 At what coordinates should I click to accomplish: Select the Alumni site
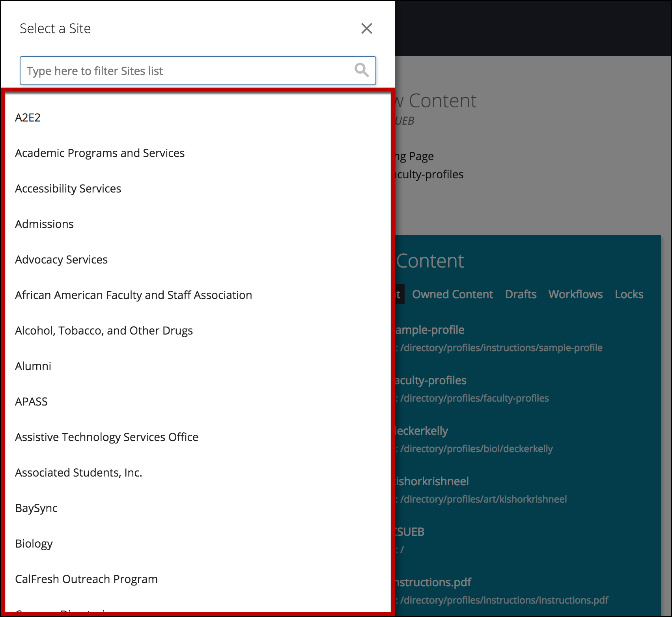tap(33, 366)
